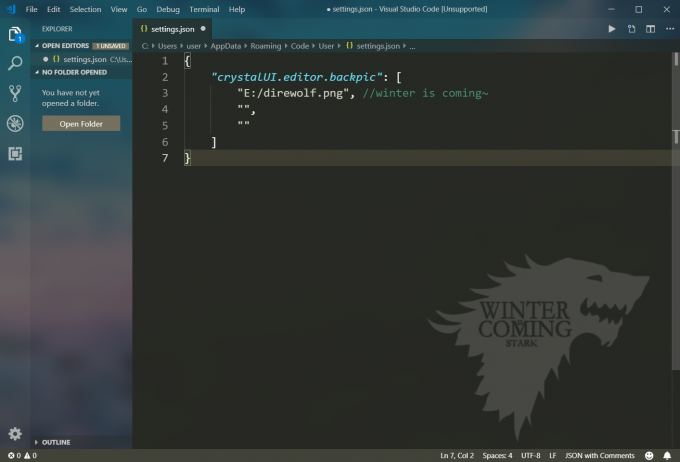Image resolution: width=680 pixels, height=462 pixels.
Task: Change end of line via LF indicator
Action: (x=552, y=455)
